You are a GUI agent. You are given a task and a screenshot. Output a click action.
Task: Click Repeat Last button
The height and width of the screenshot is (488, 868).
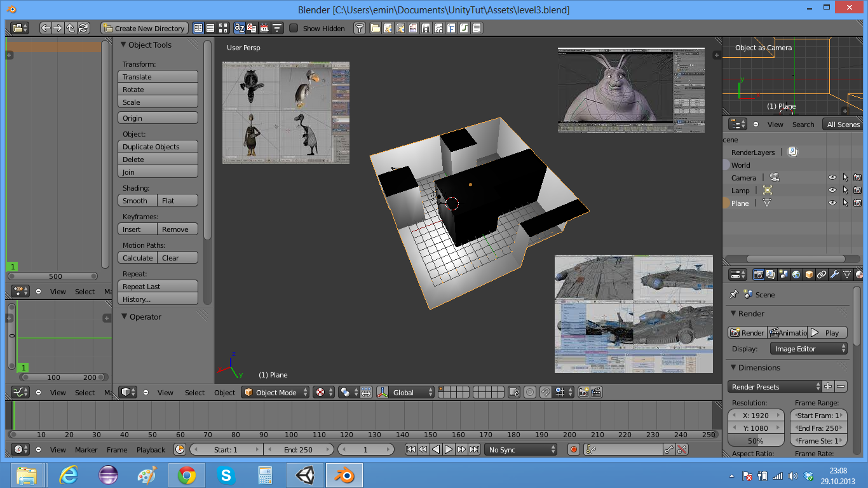pyautogui.click(x=158, y=286)
